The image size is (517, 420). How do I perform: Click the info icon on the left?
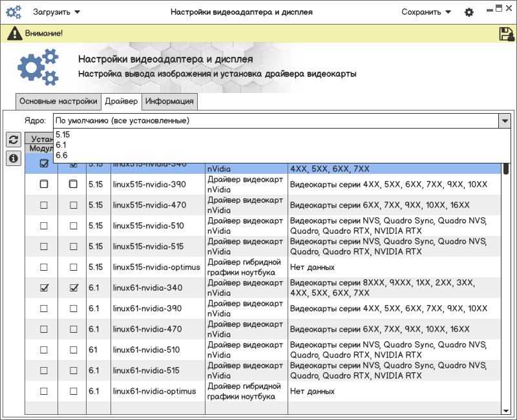pyautogui.click(x=13, y=158)
